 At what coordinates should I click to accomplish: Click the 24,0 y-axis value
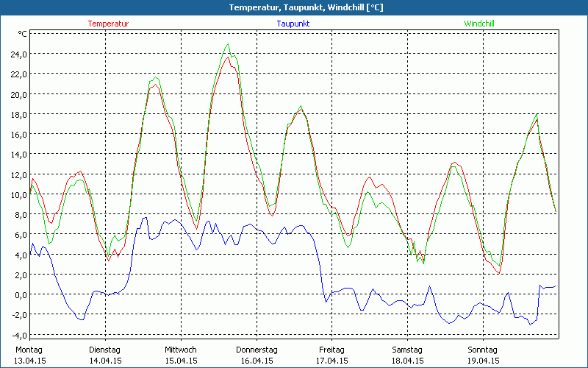(19, 54)
